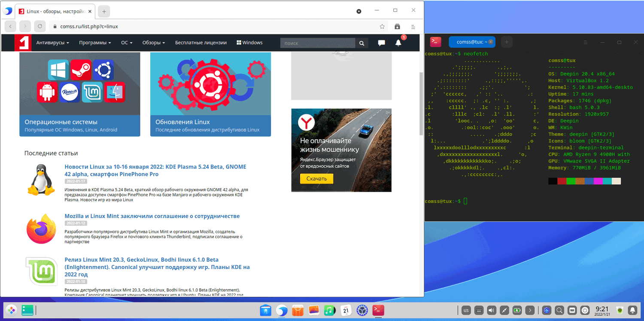644x321 pixels.
Task: Select the Linux - обзоры browser tab
Action: click(55, 11)
